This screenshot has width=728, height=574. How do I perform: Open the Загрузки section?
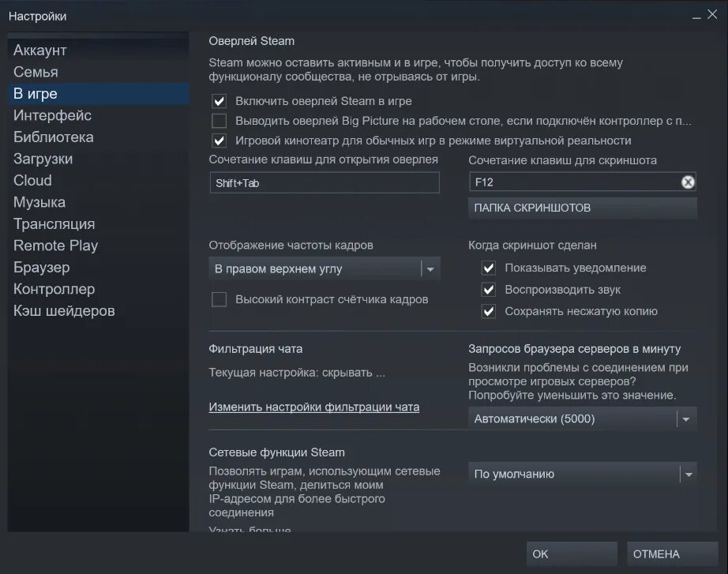pyautogui.click(x=98, y=159)
